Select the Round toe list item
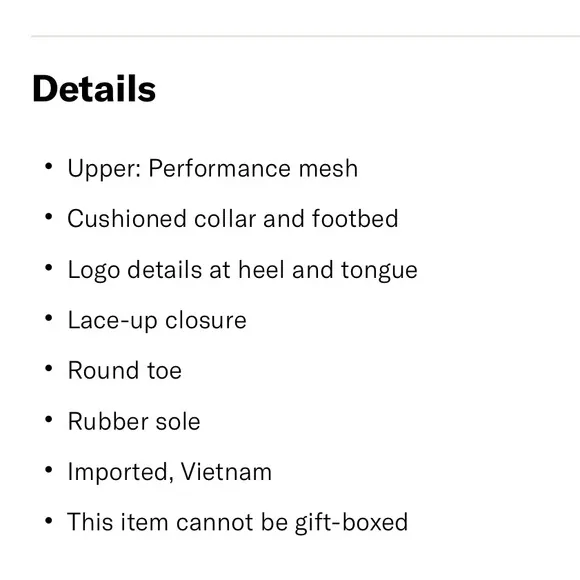Image resolution: width=580 pixels, height=580 pixels. [x=125, y=370]
